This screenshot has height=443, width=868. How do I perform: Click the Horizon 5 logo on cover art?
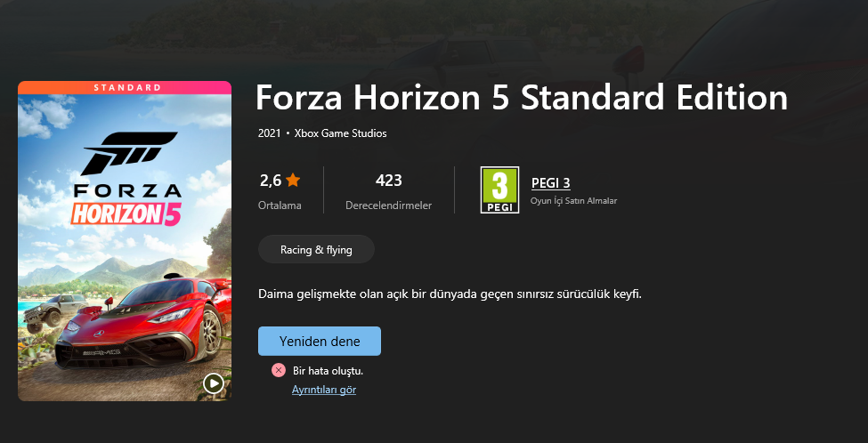(126, 214)
